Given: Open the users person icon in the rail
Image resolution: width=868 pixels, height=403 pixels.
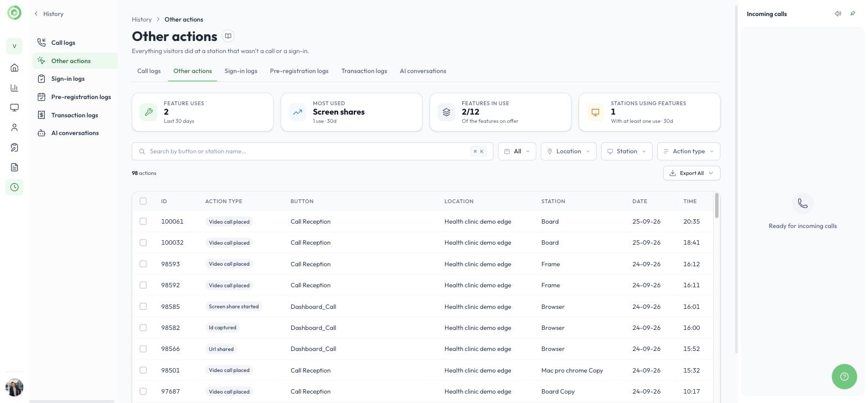Looking at the screenshot, I should click(x=14, y=127).
